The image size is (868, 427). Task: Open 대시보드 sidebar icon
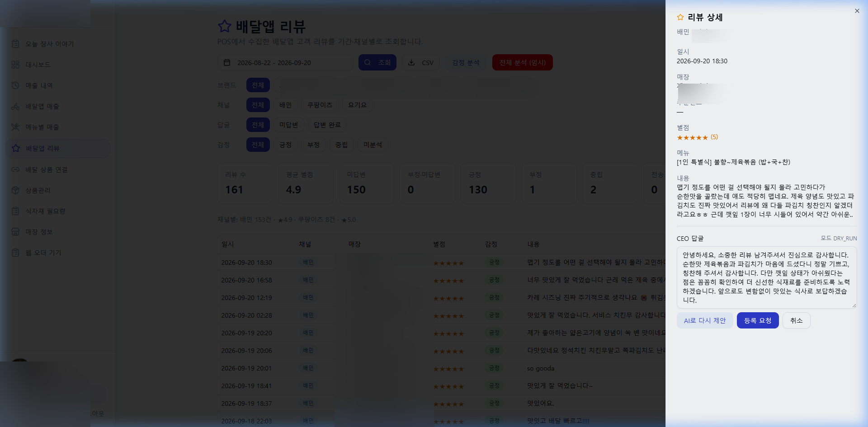(15, 65)
